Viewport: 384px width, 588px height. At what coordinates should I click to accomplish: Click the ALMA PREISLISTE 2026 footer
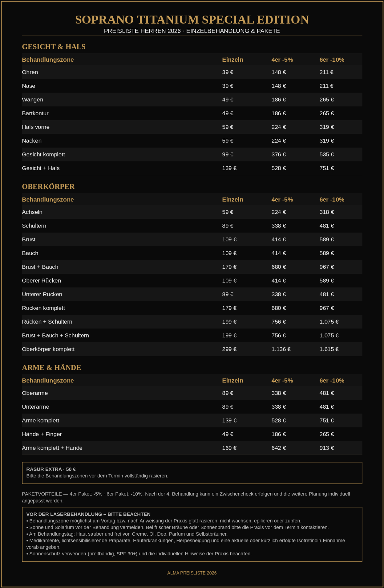192,573
